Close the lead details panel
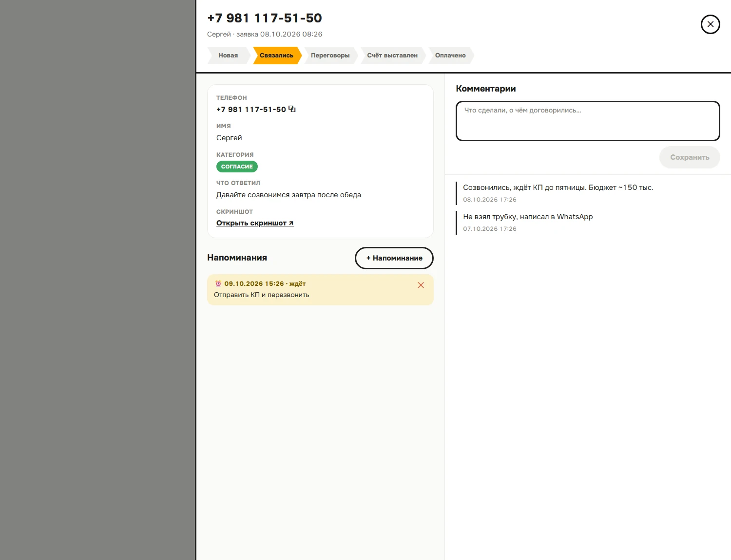This screenshot has width=731, height=560. [710, 24]
